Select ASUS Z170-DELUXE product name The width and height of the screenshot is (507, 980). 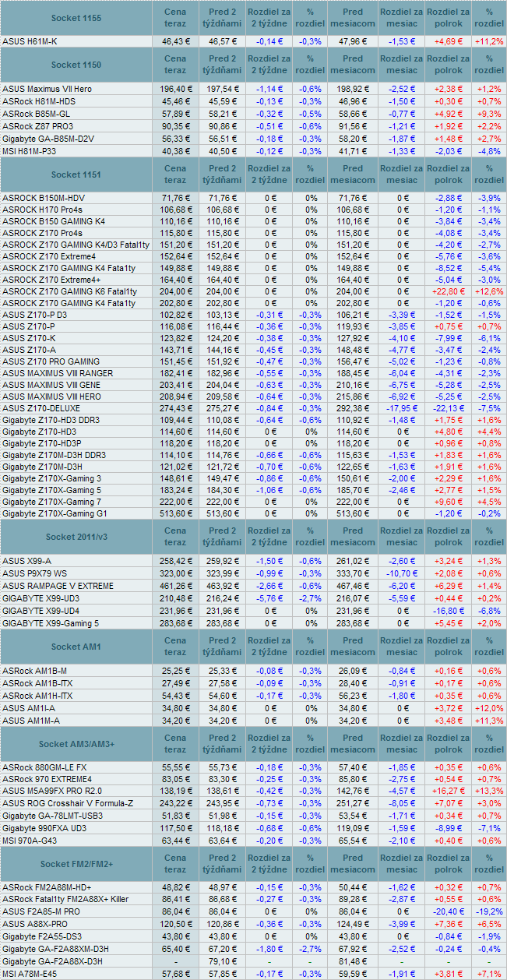tap(40, 408)
